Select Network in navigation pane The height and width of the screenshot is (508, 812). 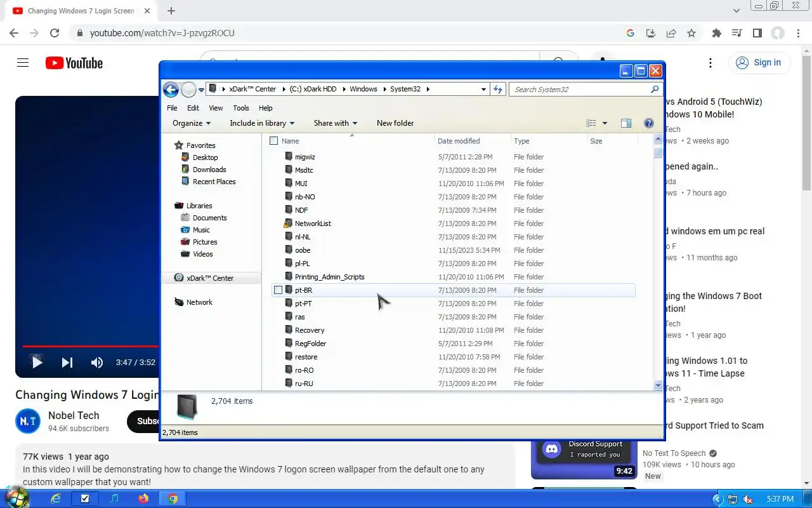point(199,302)
